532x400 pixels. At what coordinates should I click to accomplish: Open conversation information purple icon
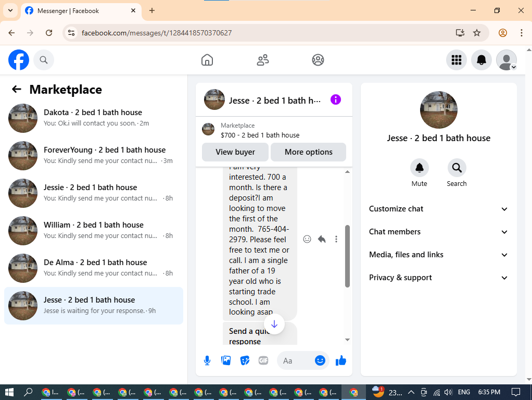336,100
